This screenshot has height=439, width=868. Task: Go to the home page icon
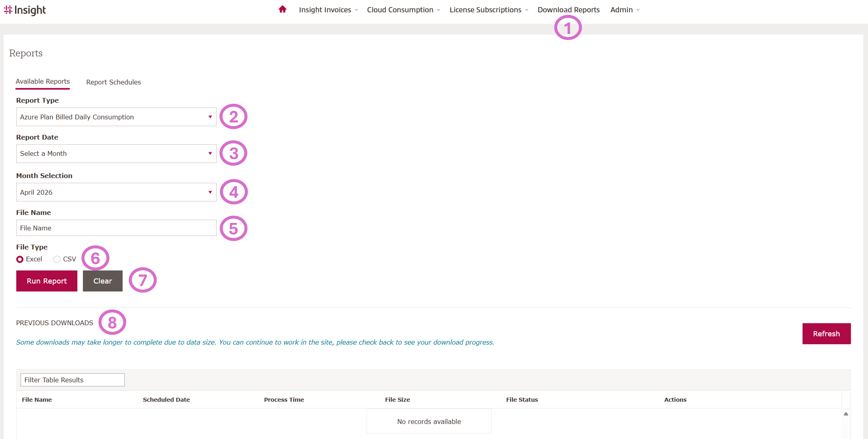(x=282, y=9)
